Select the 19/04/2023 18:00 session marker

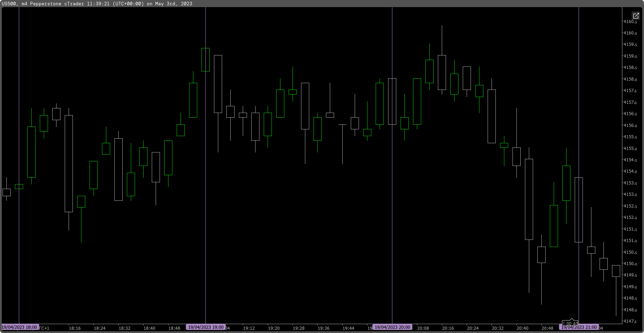click(21, 327)
